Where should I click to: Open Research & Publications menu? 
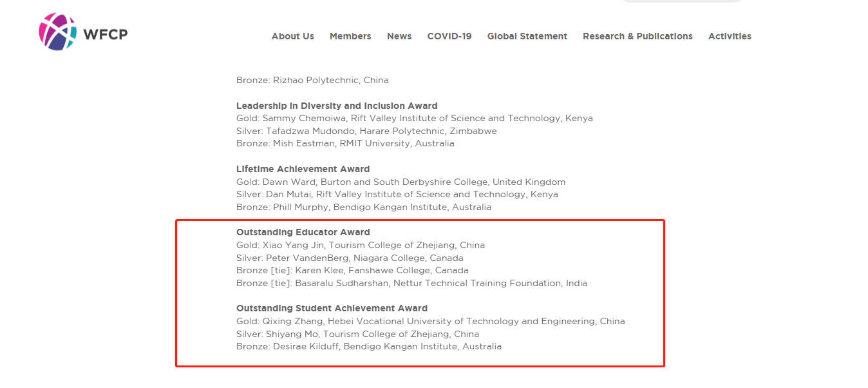pos(637,36)
